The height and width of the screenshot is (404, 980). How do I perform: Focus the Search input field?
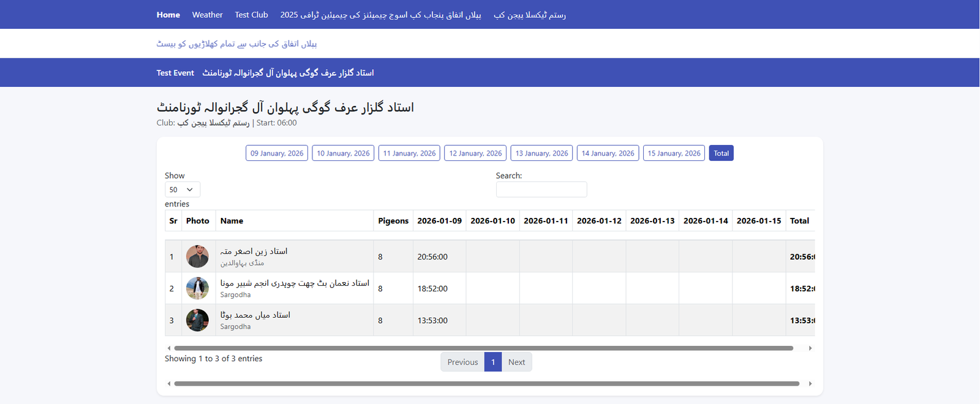tap(541, 190)
